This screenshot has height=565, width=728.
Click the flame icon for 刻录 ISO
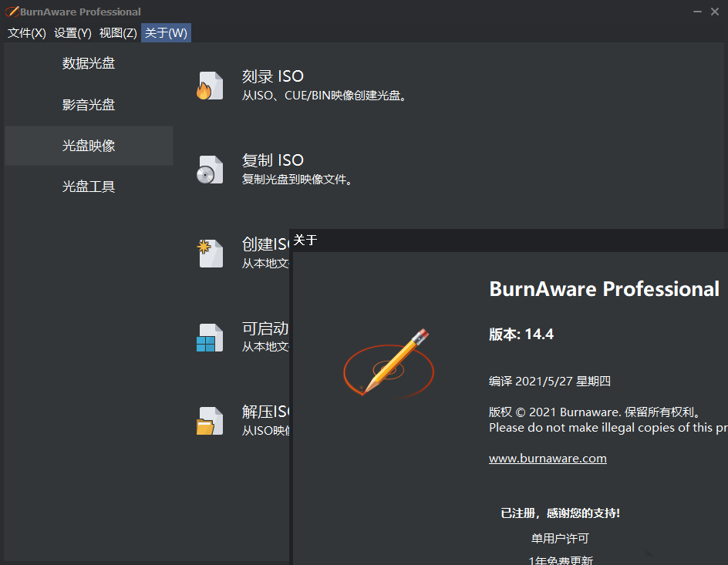209,86
